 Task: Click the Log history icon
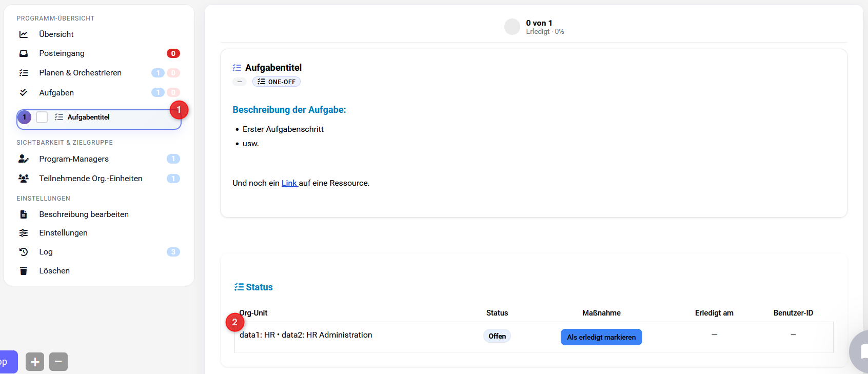tap(24, 252)
